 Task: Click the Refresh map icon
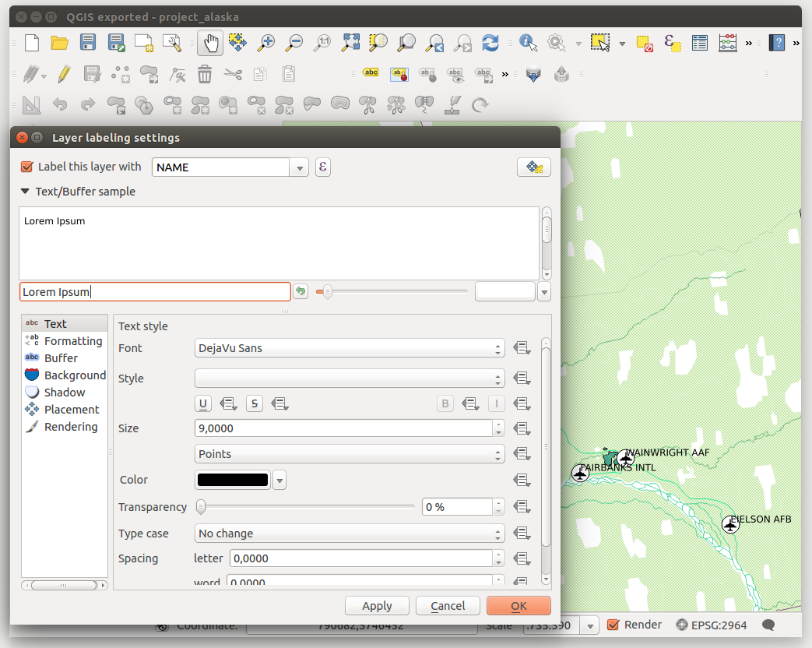pos(490,43)
